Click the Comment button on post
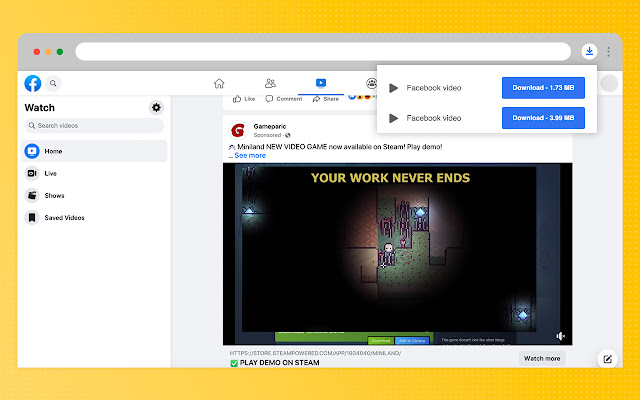The width and height of the screenshot is (640, 400). pyautogui.click(x=284, y=99)
